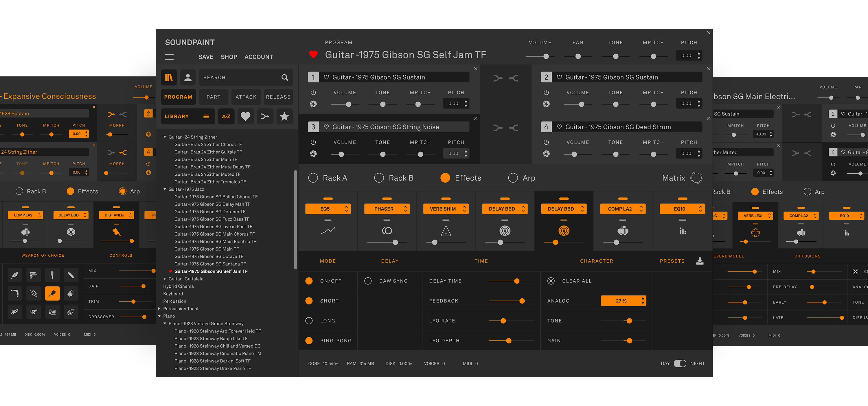
Task: Toggle the library list view icon
Action: 206,117
